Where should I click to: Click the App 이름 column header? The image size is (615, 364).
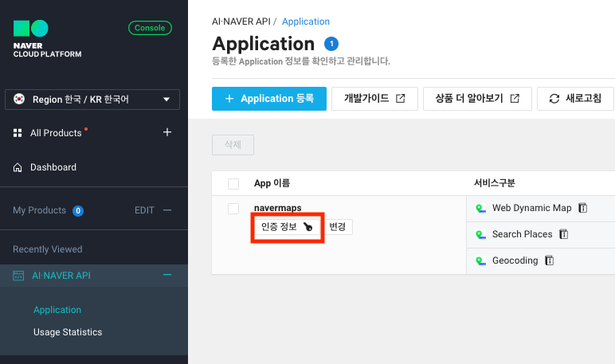tap(272, 183)
